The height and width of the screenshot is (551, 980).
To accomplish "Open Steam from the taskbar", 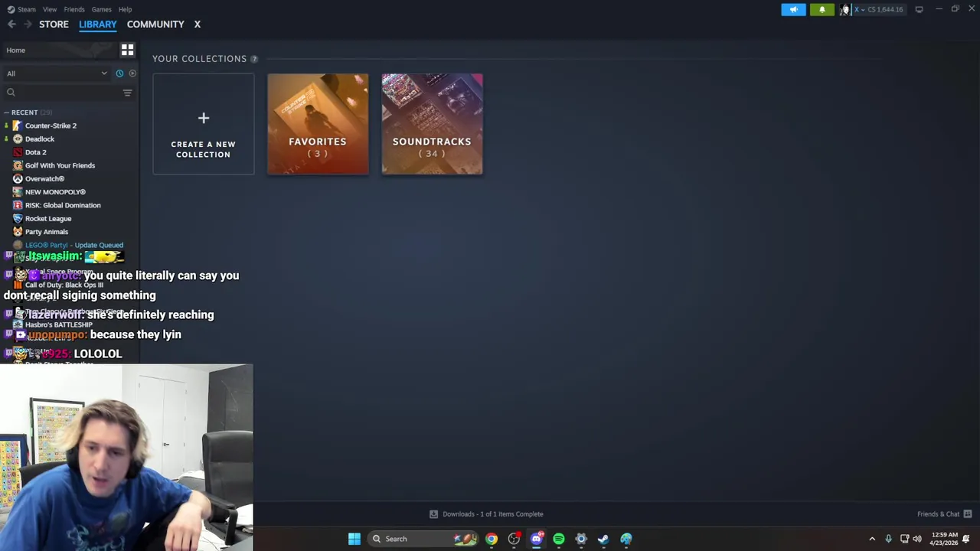I will pos(603,539).
